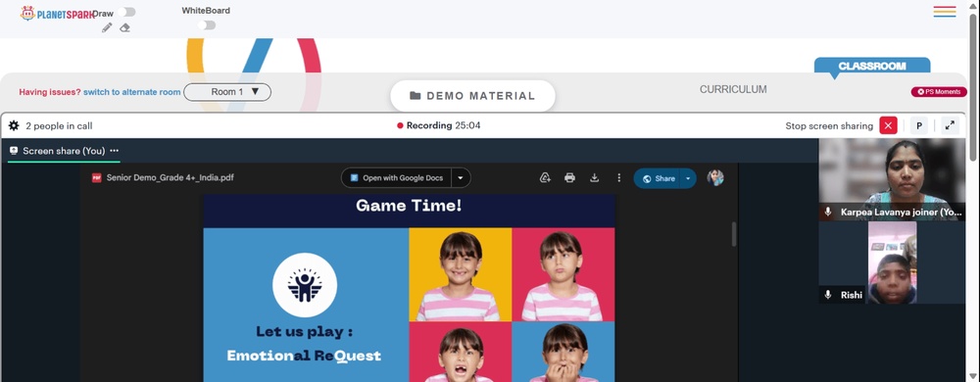
Task: Click the microphone icon beside Rishi
Action: coord(828,295)
